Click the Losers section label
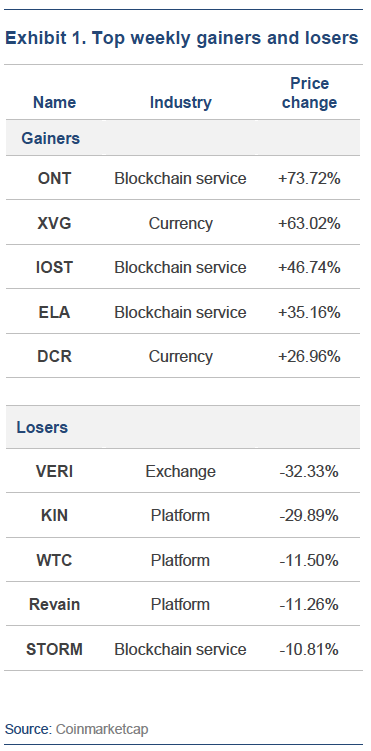 click(x=42, y=427)
